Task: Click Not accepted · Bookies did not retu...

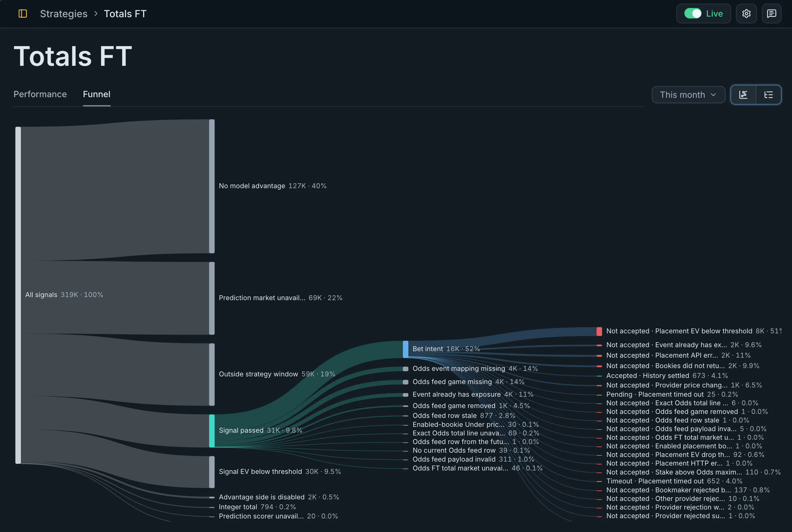Action: 683,366
